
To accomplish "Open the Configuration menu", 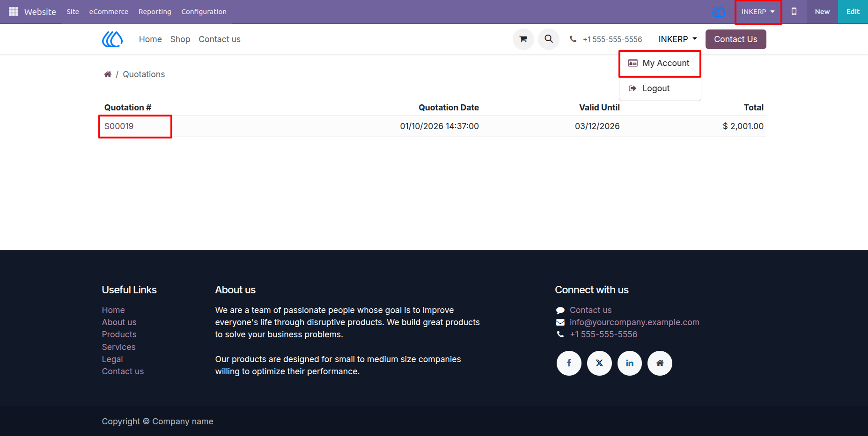I will click(x=204, y=12).
